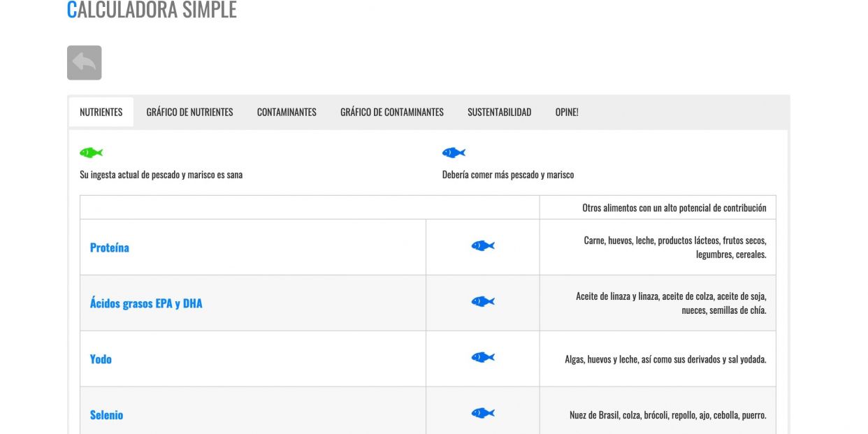Open the Gráfico de Contaminantes tab
868x434 pixels.
coord(392,112)
